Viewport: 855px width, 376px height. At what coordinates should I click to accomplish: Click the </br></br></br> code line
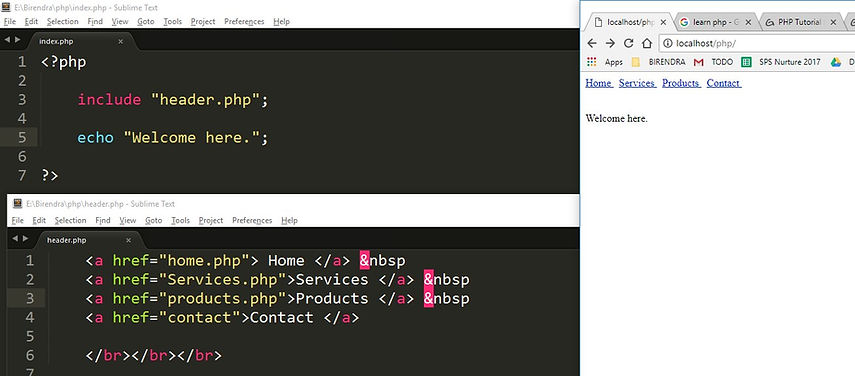(x=154, y=355)
